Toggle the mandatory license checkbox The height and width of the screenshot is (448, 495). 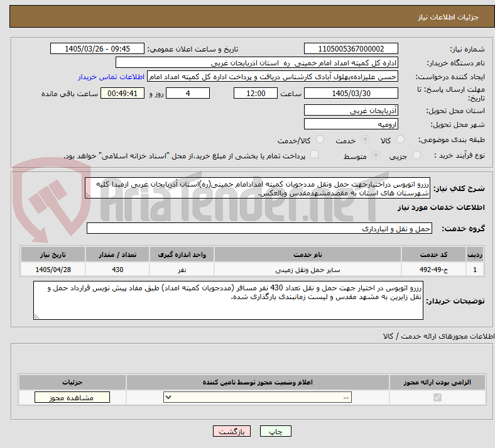point(438,397)
